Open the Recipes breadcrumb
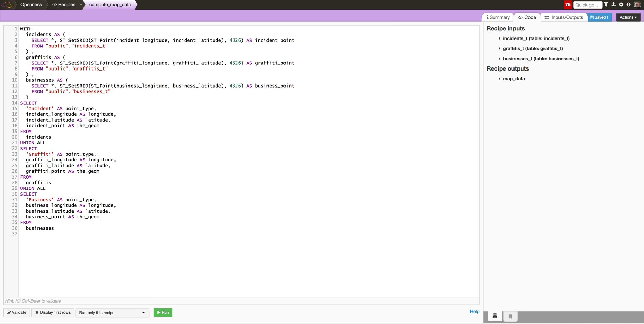Image resolution: width=644 pixels, height=324 pixels. pyautogui.click(x=64, y=5)
